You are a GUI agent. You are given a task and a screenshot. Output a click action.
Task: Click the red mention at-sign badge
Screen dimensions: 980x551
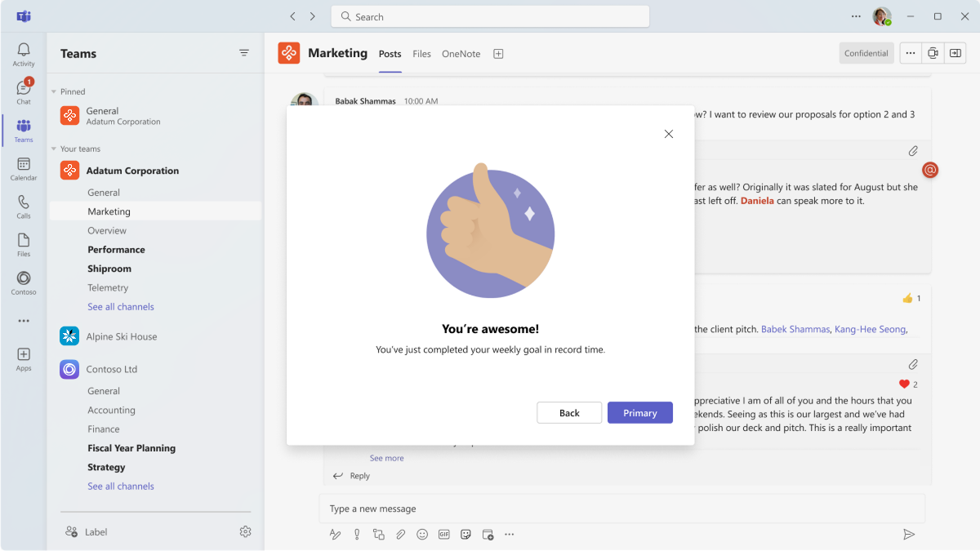(x=930, y=170)
